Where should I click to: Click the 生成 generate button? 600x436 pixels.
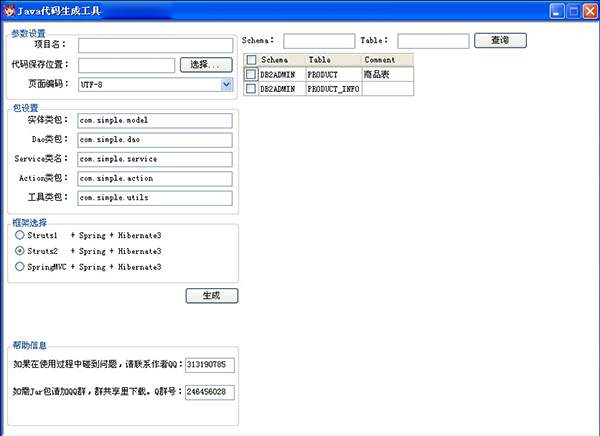tap(212, 296)
